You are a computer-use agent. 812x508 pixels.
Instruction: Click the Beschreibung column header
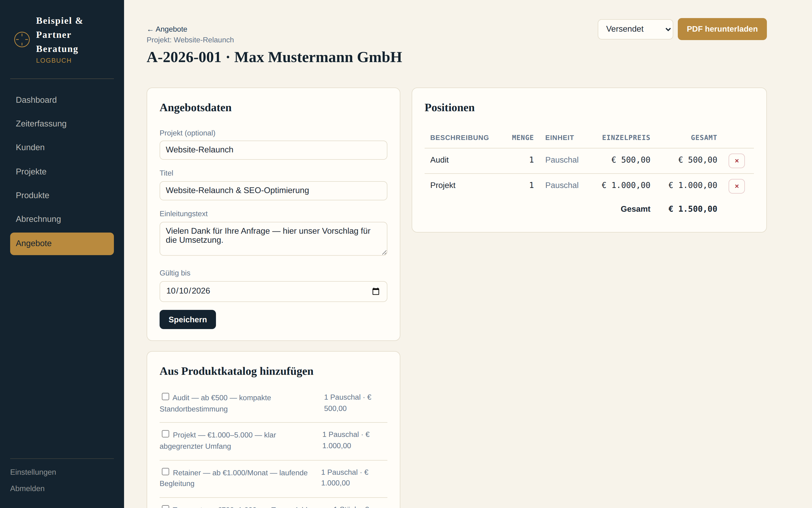459,138
